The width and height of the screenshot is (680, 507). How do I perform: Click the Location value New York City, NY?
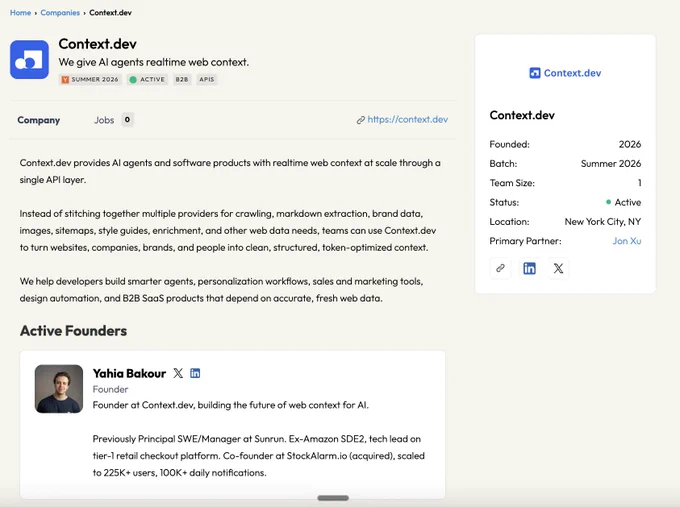coord(602,222)
